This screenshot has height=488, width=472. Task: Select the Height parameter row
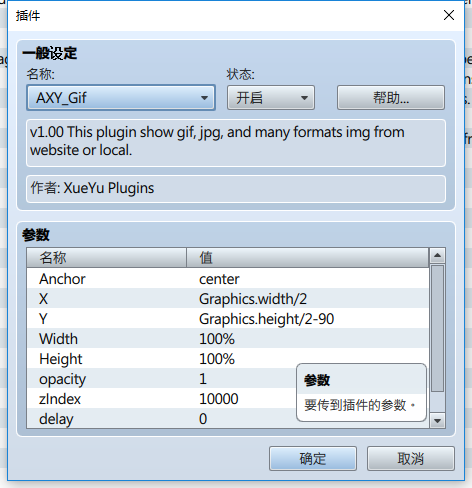click(228, 358)
